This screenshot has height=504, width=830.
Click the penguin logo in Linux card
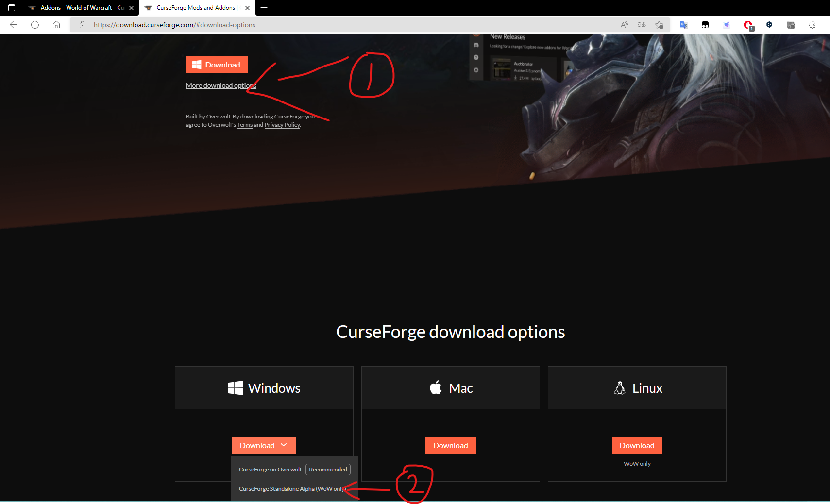pyautogui.click(x=620, y=388)
